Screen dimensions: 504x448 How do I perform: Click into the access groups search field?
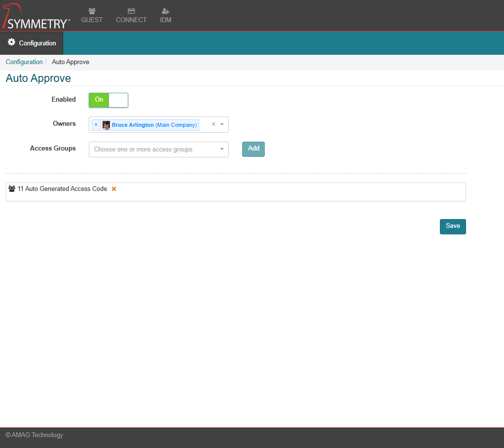(153, 149)
